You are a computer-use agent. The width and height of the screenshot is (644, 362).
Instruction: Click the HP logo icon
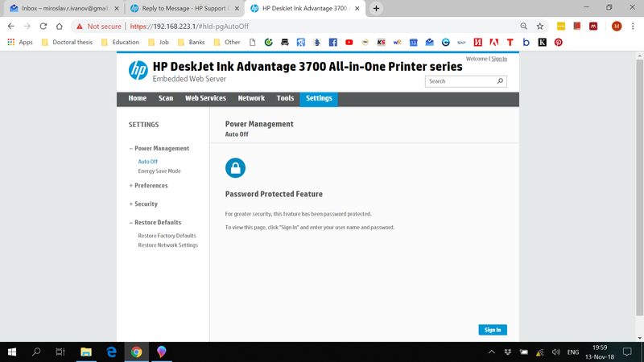click(x=138, y=70)
